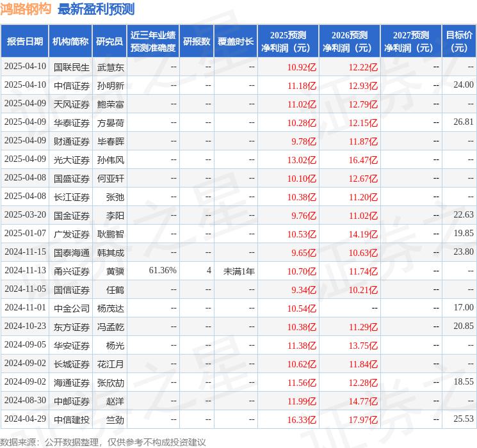The image size is (477, 448).
Task: Click target price 23.80
Action: (464, 252)
